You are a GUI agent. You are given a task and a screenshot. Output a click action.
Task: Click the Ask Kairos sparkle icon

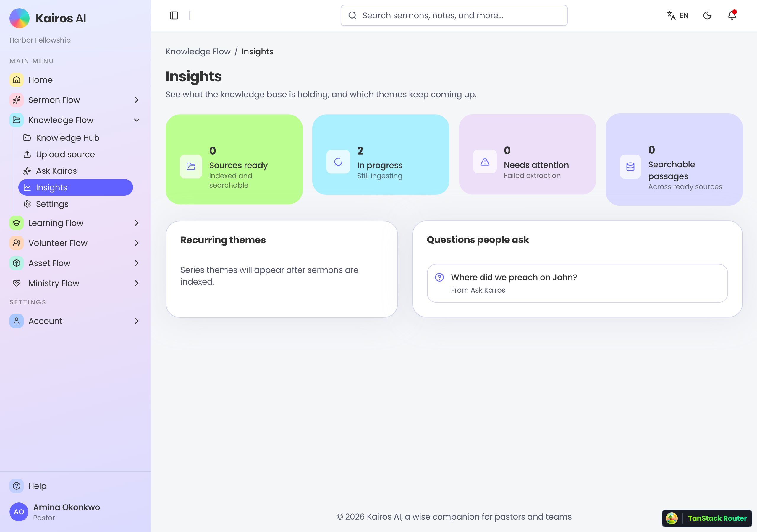click(x=28, y=171)
